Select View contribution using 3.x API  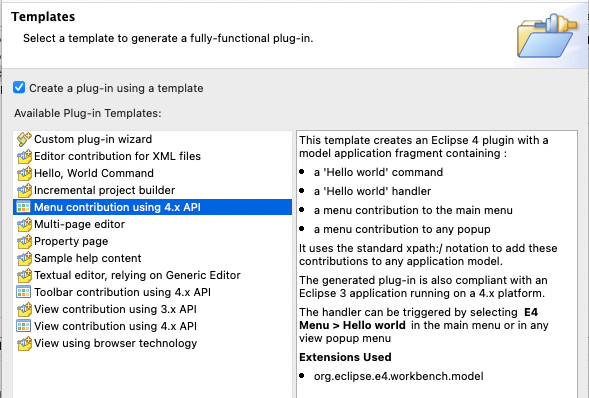(115, 309)
